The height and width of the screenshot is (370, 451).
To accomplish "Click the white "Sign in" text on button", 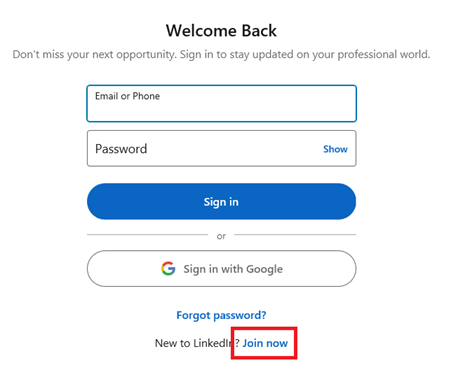I will (x=221, y=202).
